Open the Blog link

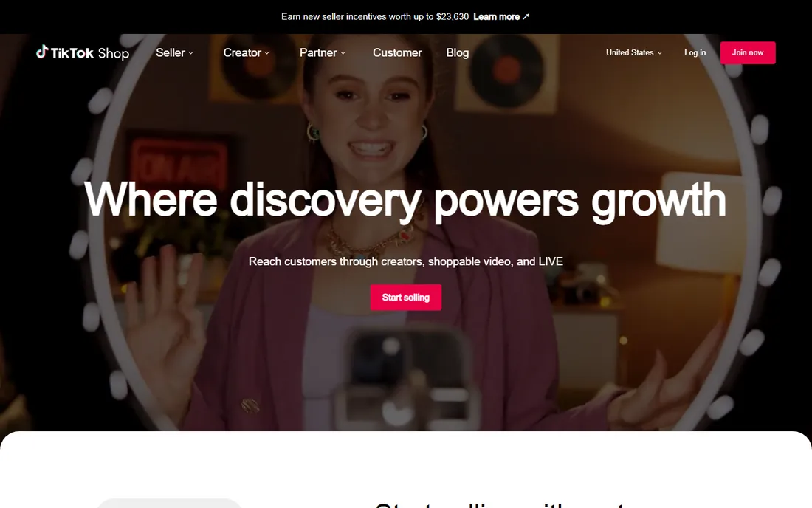point(457,53)
